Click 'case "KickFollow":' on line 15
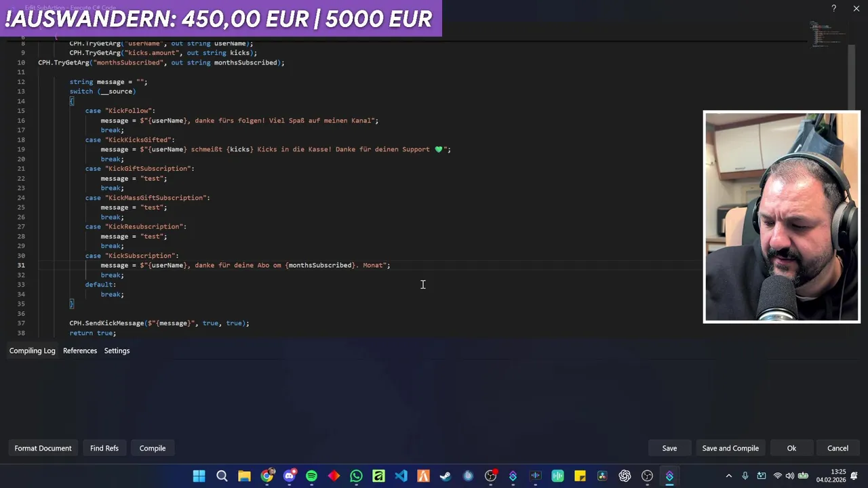Screen dimensions: 868x488 click(120, 110)
